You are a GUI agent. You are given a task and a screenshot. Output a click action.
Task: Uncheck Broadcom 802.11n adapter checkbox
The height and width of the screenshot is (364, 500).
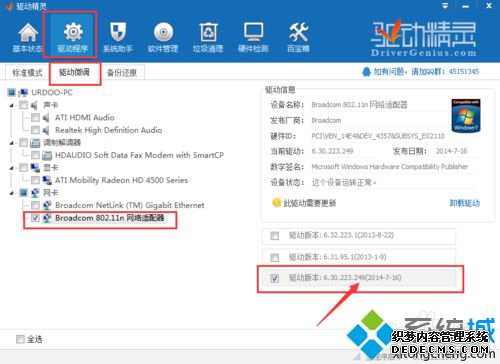click(x=35, y=218)
